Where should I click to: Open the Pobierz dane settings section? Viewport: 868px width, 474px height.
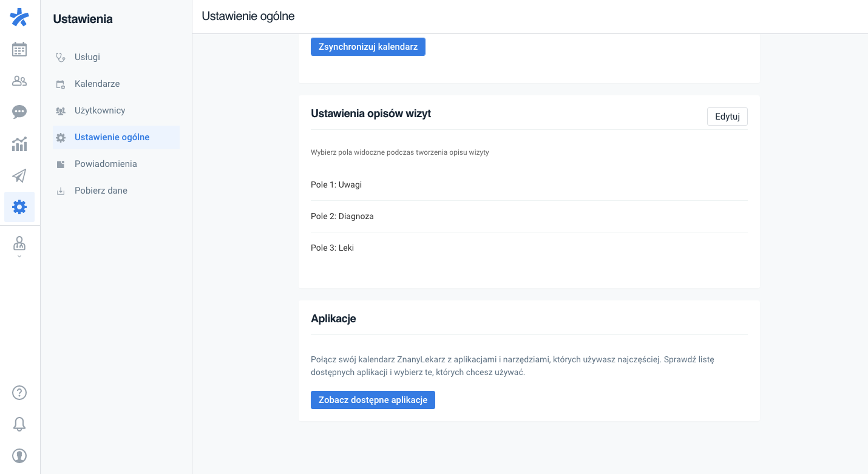click(116, 191)
